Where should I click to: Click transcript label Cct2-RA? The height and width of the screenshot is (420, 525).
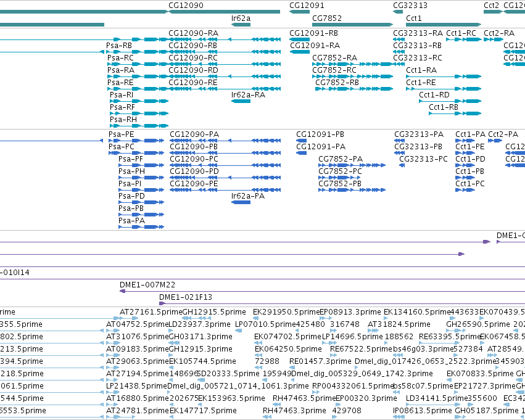pyautogui.click(x=499, y=33)
